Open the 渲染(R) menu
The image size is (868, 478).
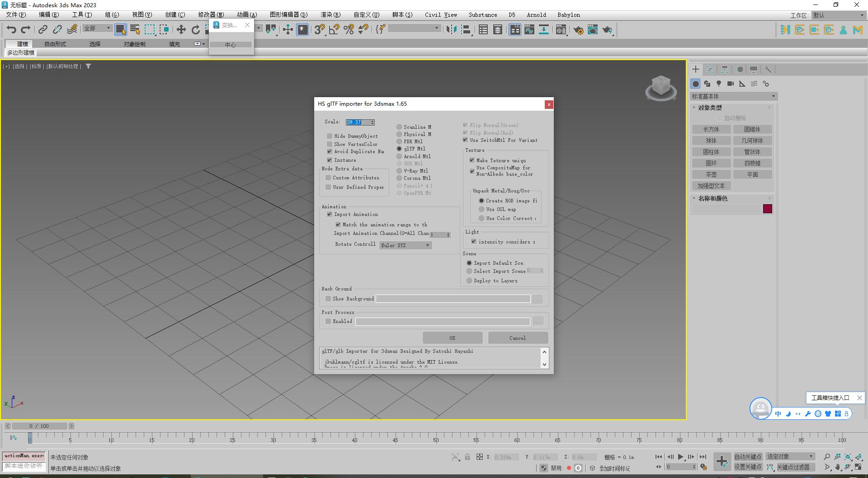tap(330, 15)
